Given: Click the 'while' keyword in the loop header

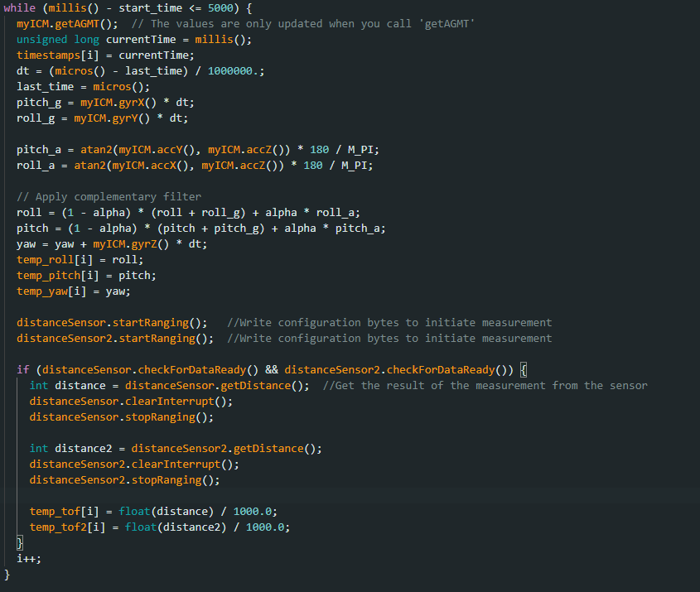Looking at the screenshot, I should click(20, 8).
